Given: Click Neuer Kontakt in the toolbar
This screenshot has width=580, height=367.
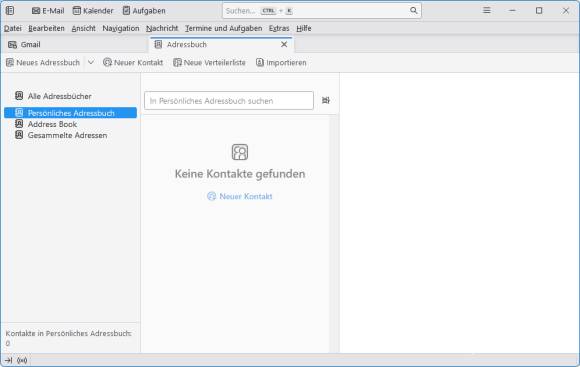Looking at the screenshot, I should tap(133, 63).
